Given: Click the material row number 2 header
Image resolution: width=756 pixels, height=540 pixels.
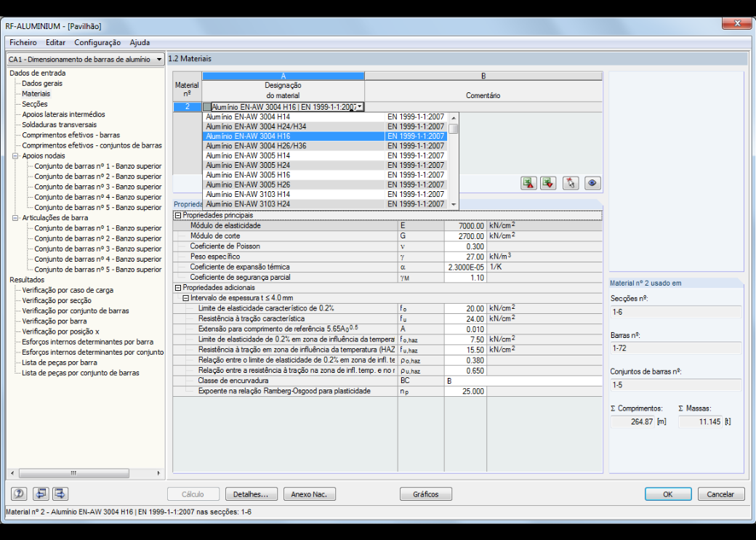Looking at the screenshot, I should pos(187,107).
